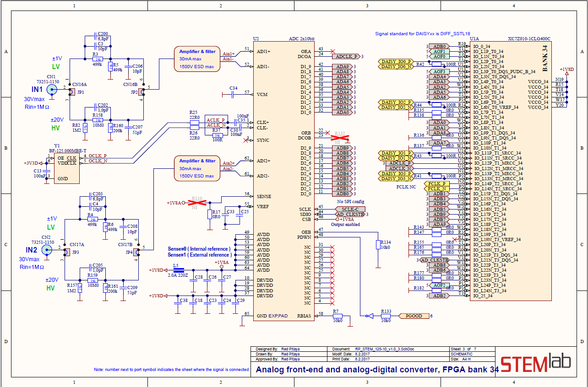Image resolution: width=588 pixels, height=387 pixels.
Task: Click resistor R44 symbol
Action: coord(436,105)
